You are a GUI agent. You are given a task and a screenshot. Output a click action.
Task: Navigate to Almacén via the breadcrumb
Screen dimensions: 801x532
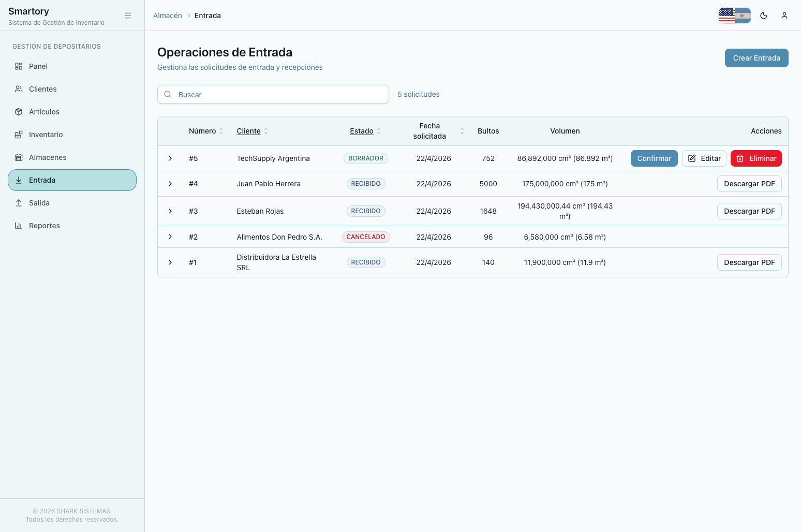point(167,16)
